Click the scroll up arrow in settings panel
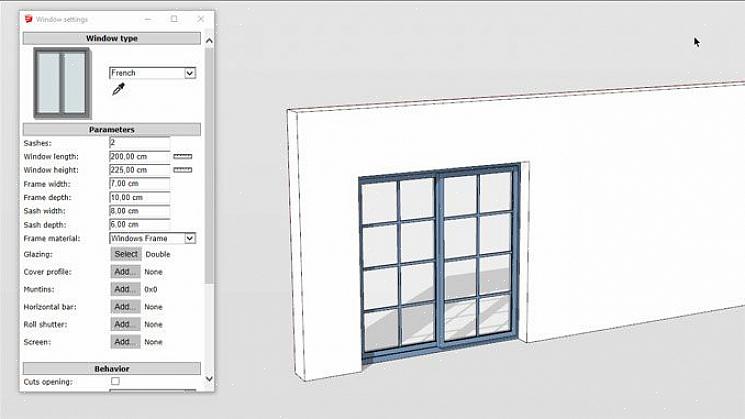745x419 pixels. coord(209,41)
